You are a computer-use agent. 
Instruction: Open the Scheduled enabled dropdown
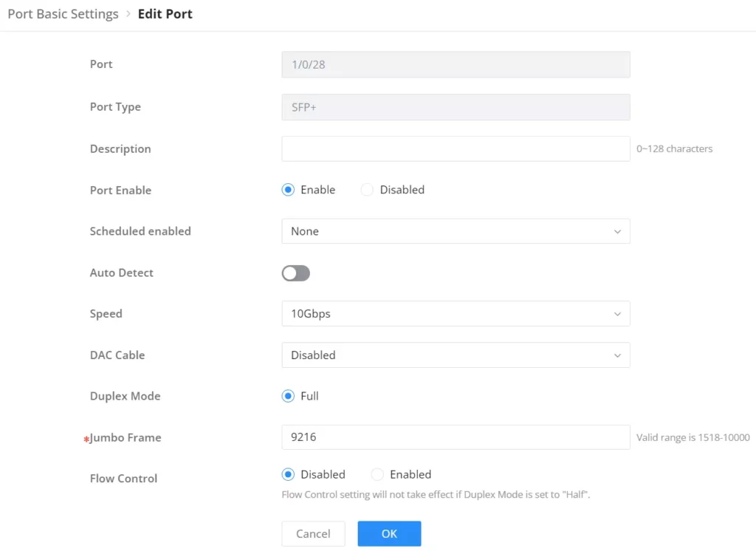[456, 231]
